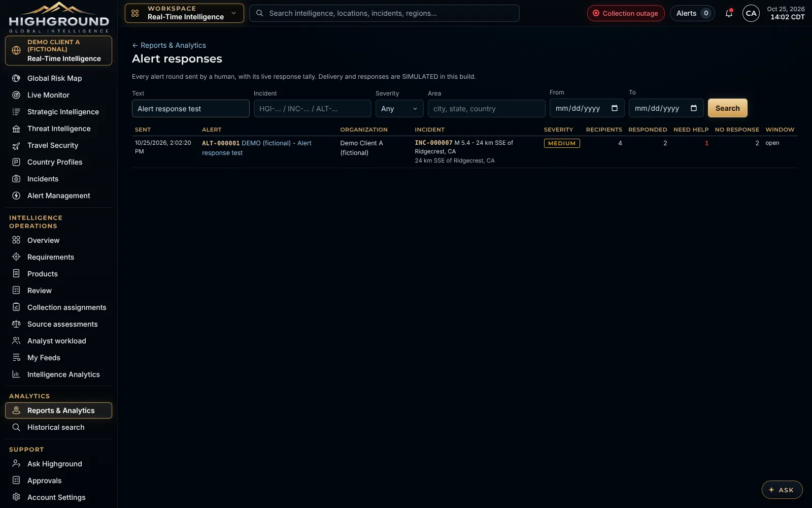Image resolution: width=812 pixels, height=508 pixels.
Task: Click the Incidents camera icon
Action: click(x=16, y=179)
